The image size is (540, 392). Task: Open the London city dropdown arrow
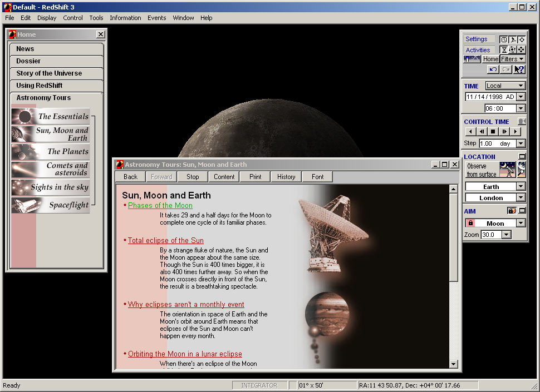click(521, 198)
